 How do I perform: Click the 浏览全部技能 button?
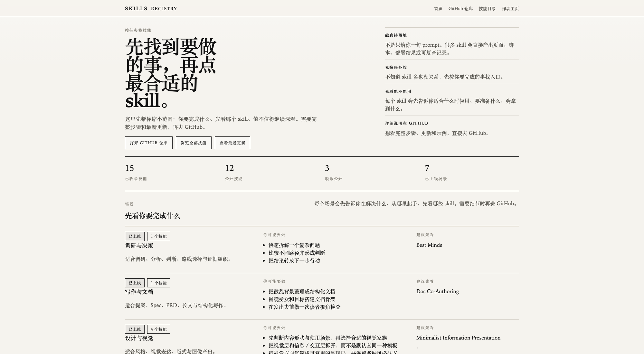(x=194, y=143)
